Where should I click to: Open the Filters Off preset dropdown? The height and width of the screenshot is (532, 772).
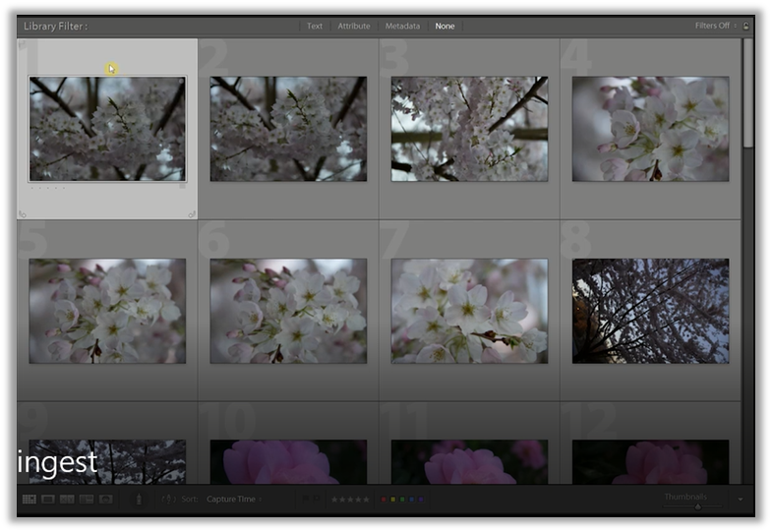715,26
